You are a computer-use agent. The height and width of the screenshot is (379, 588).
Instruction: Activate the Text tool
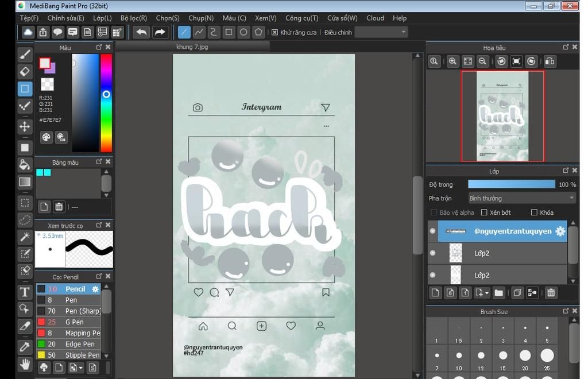(x=25, y=292)
